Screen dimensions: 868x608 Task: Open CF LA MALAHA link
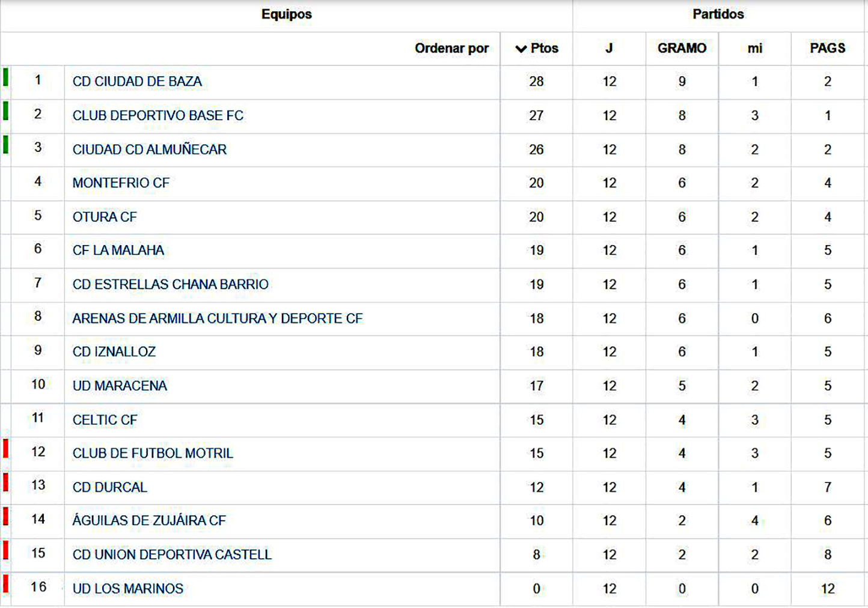point(118,251)
